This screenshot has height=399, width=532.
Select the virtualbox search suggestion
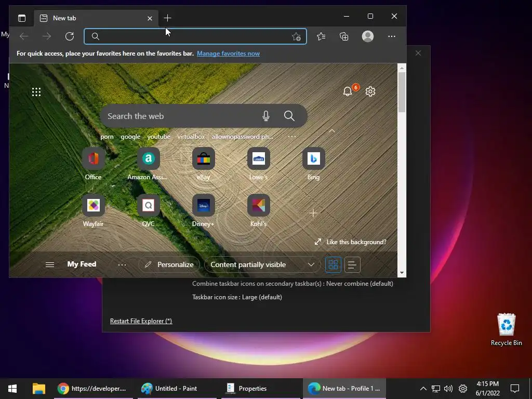191,137
